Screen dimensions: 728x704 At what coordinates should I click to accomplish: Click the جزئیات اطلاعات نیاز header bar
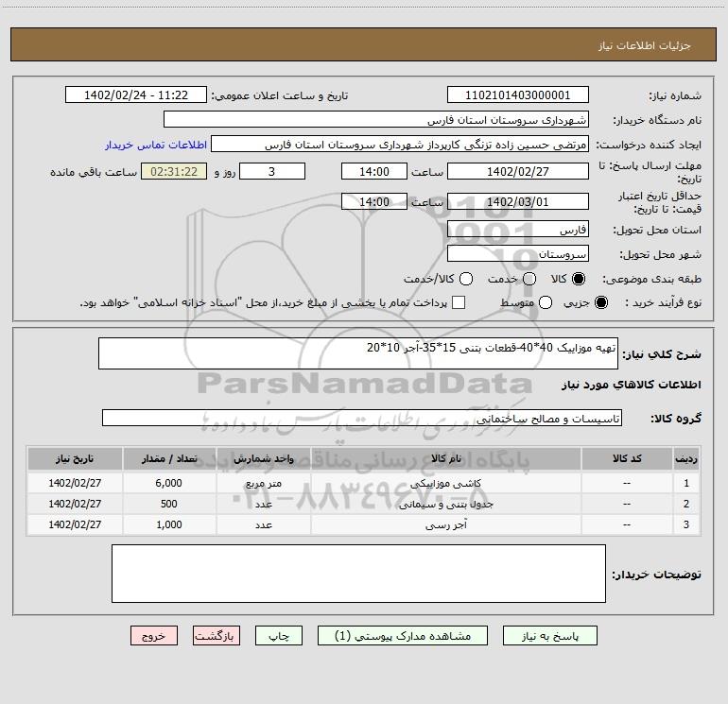pos(364,44)
